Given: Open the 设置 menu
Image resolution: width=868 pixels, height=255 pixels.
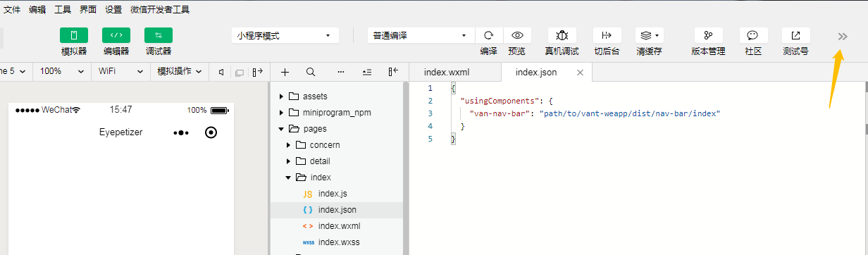Looking at the screenshot, I should [113, 10].
